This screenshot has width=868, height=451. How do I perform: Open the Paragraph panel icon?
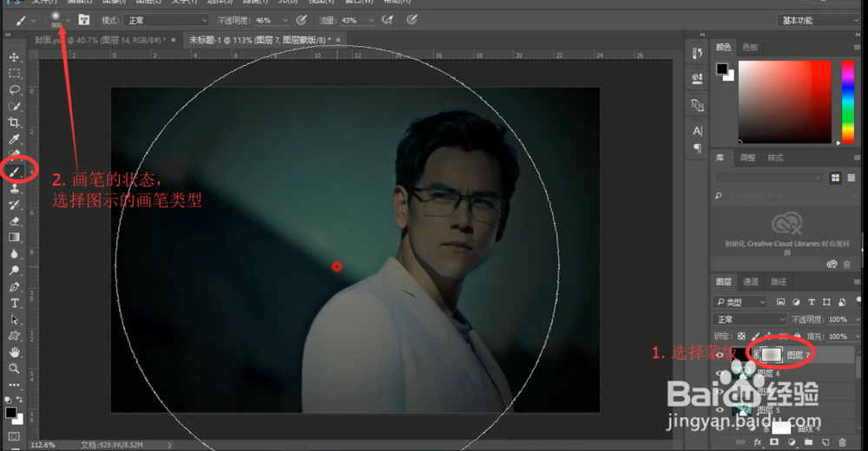click(697, 147)
